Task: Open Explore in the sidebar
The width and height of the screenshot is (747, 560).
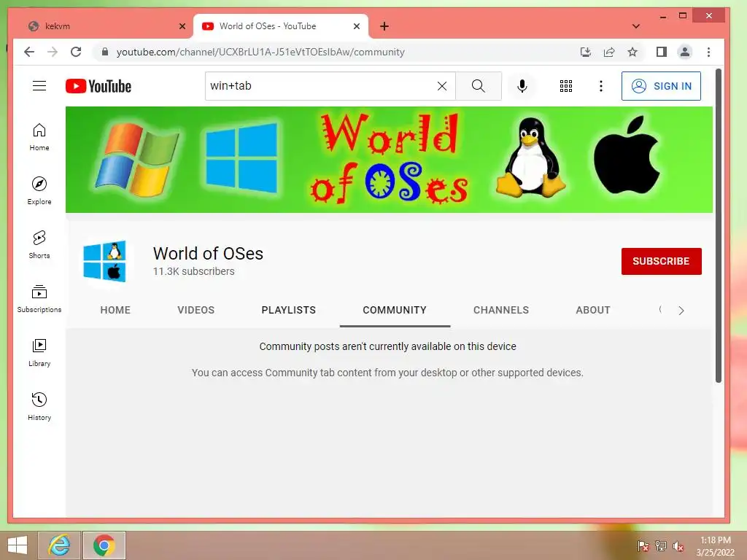Action: tap(39, 191)
